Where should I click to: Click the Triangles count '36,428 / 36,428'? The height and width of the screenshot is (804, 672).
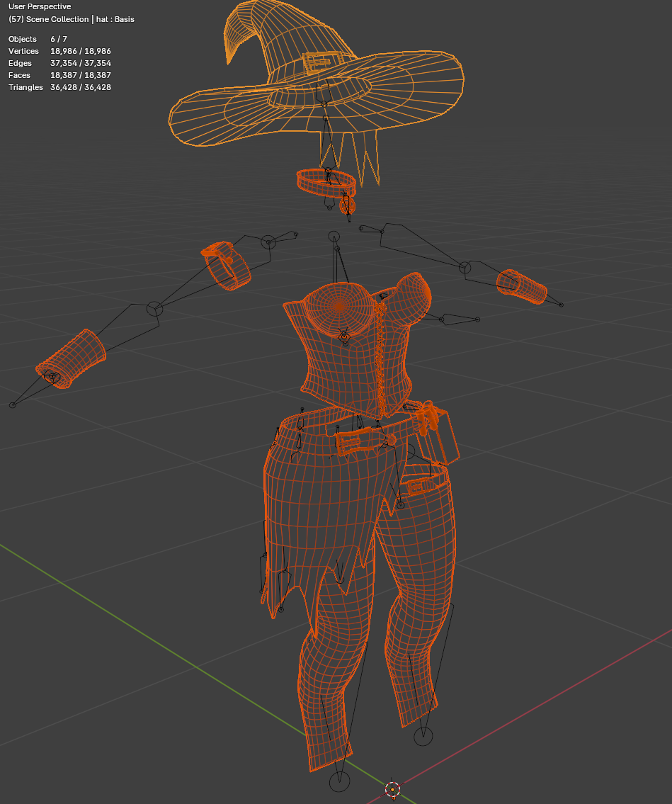[x=81, y=87]
